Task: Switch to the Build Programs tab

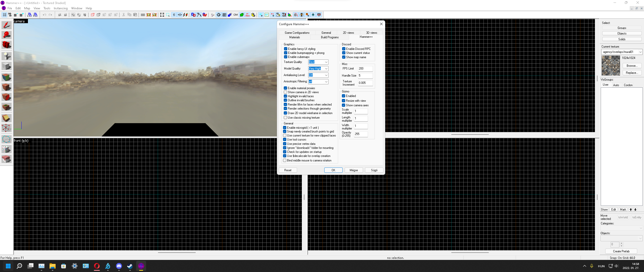Action: point(330,37)
